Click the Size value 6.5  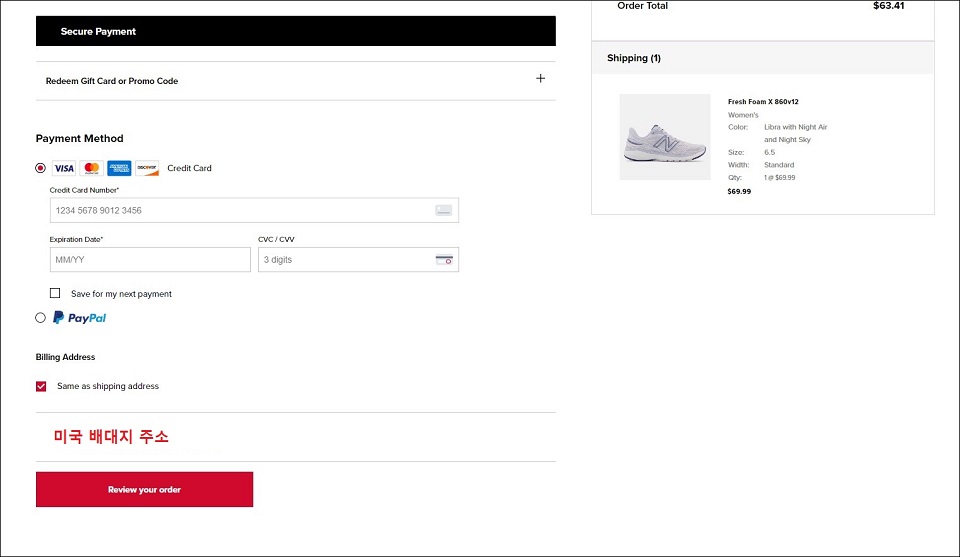pos(770,152)
